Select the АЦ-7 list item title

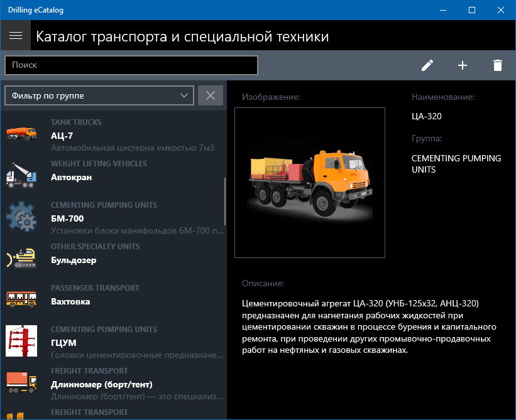click(x=62, y=136)
